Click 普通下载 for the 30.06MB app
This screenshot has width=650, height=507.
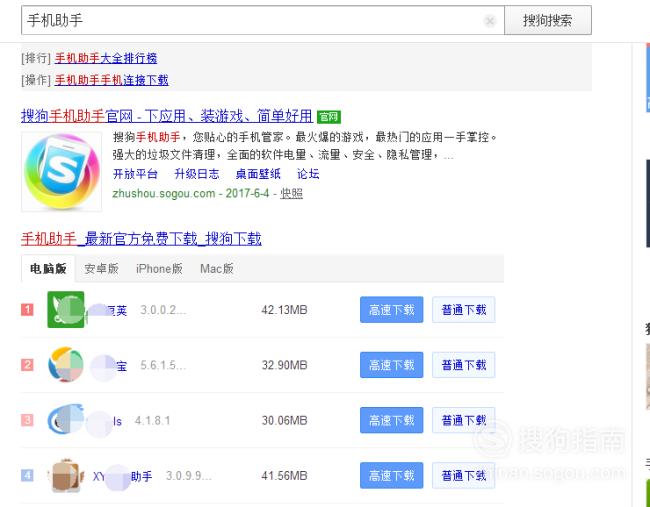(463, 420)
